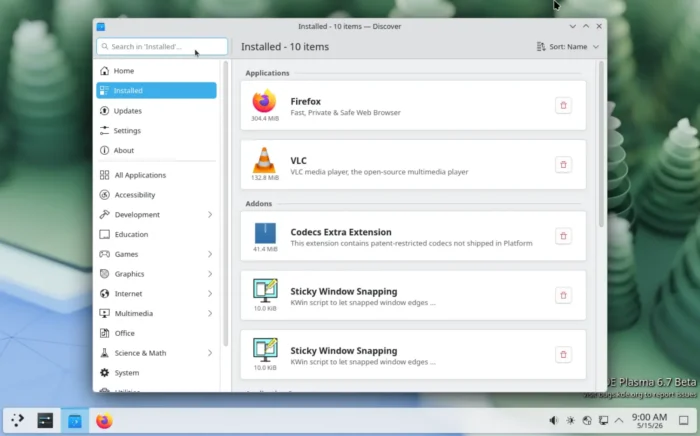Open the KDE application launcher
Viewport: 700px width, 436px height.
(17, 420)
